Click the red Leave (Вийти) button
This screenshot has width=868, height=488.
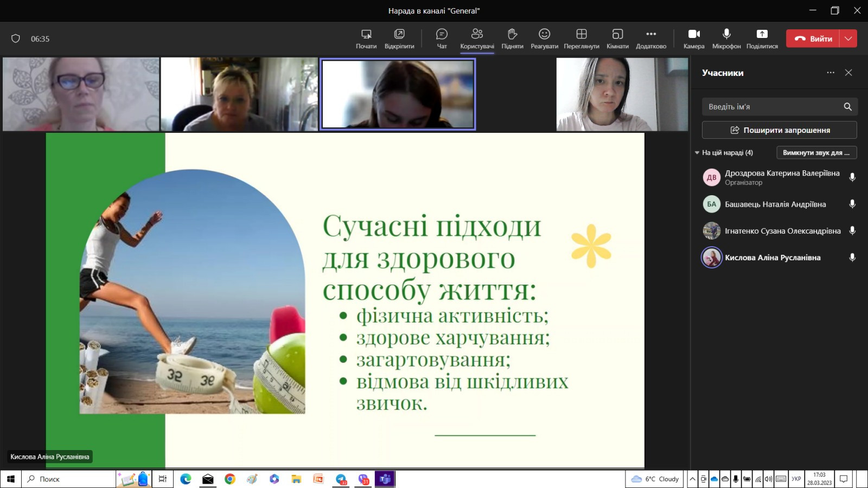tap(813, 38)
